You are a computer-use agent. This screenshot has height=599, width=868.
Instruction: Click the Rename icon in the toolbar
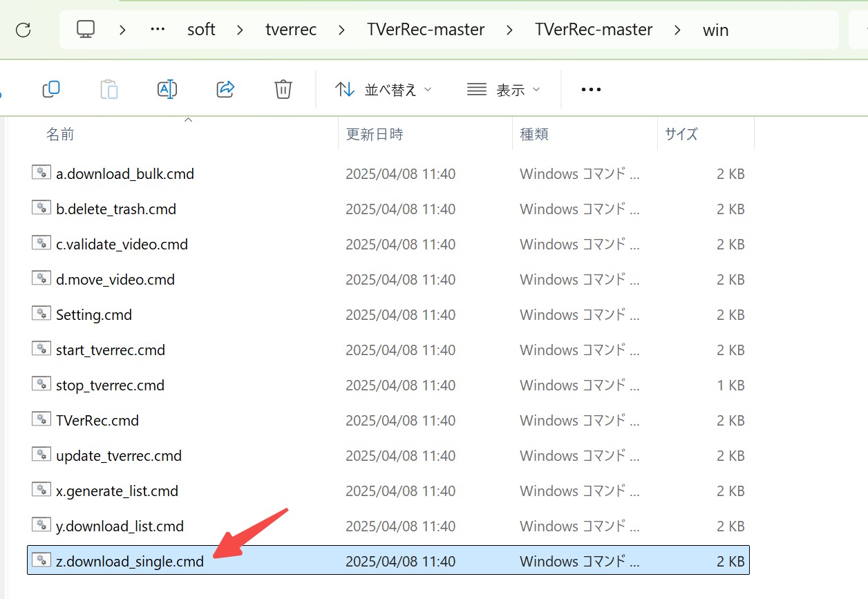(167, 89)
